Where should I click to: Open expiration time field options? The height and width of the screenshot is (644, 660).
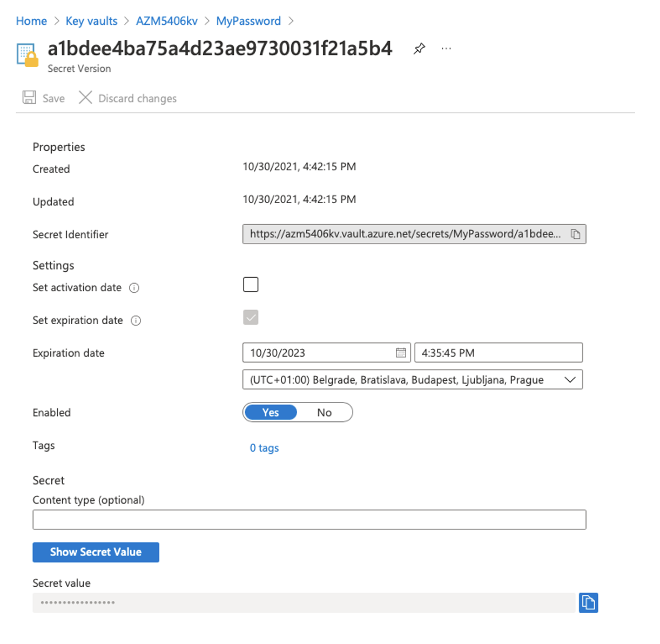click(x=498, y=352)
